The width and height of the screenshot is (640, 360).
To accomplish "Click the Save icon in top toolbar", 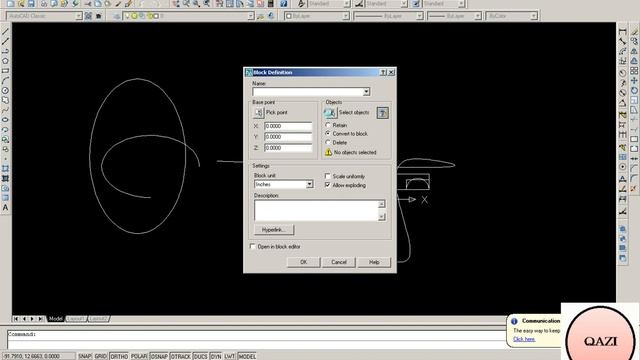I will click(x=31, y=4).
